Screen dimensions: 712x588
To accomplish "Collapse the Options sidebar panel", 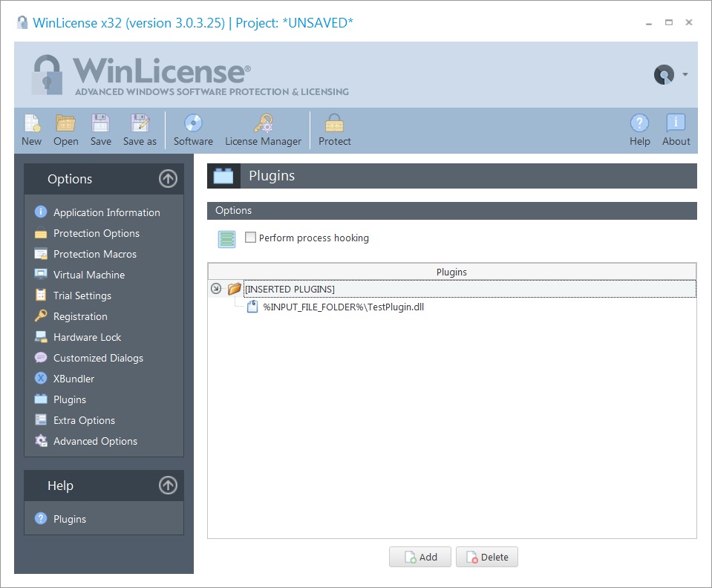I will point(168,178).
